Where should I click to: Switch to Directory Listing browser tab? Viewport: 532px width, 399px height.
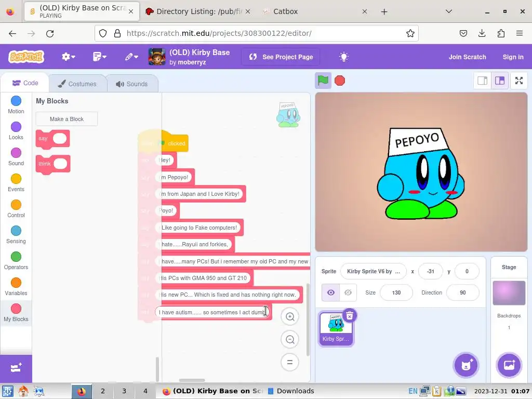tap(198, 11)
